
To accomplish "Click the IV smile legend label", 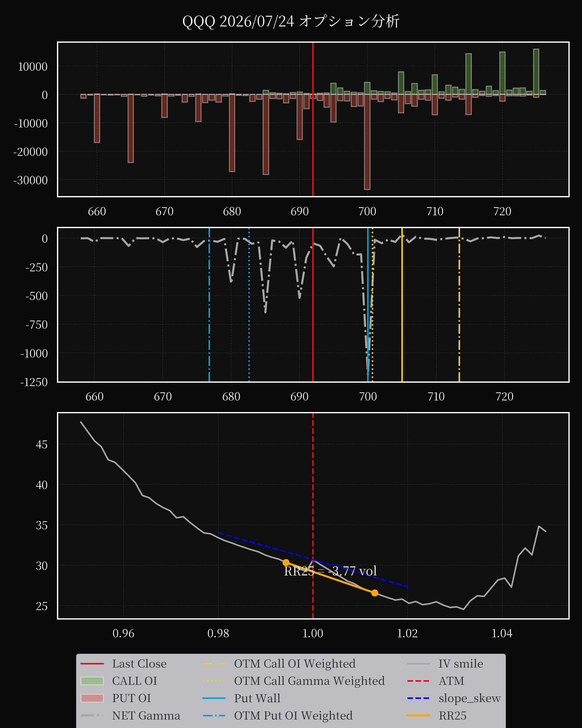I will click(x=461, y=663).
